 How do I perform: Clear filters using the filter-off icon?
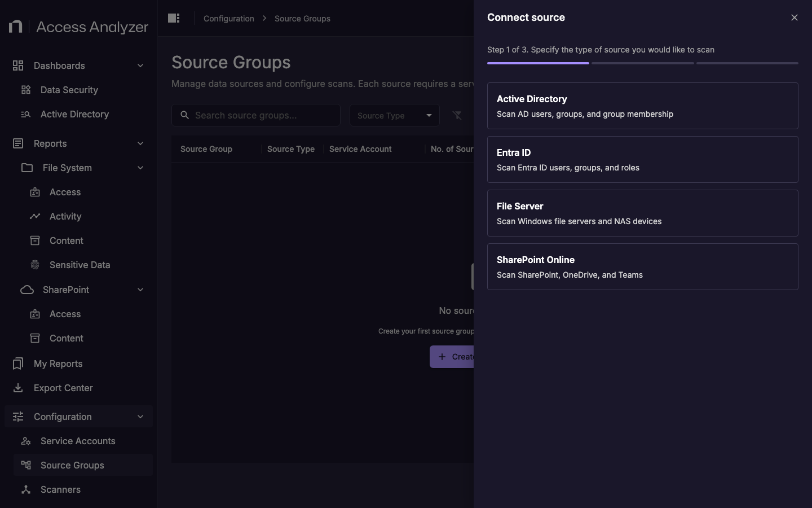coord(457,115)
